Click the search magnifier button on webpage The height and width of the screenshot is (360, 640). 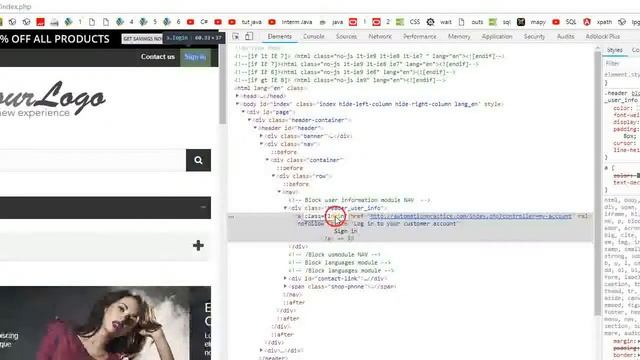pos(198,160)
